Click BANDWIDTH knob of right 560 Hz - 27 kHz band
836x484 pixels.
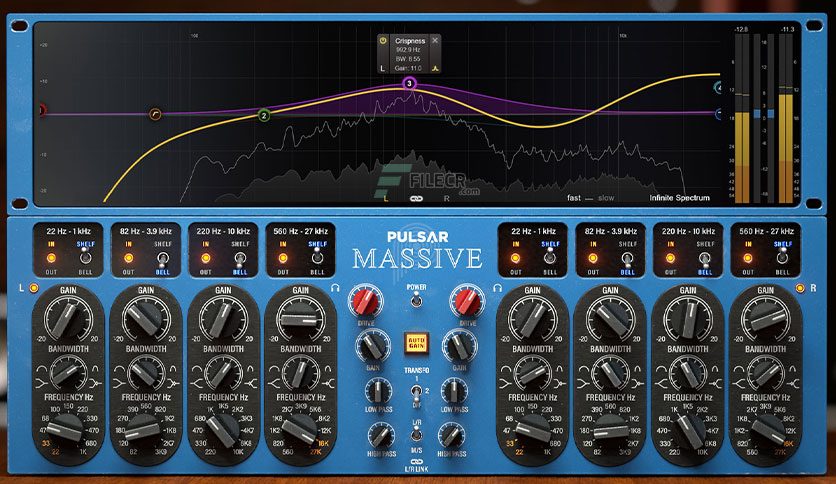click(x=765, y=373)
